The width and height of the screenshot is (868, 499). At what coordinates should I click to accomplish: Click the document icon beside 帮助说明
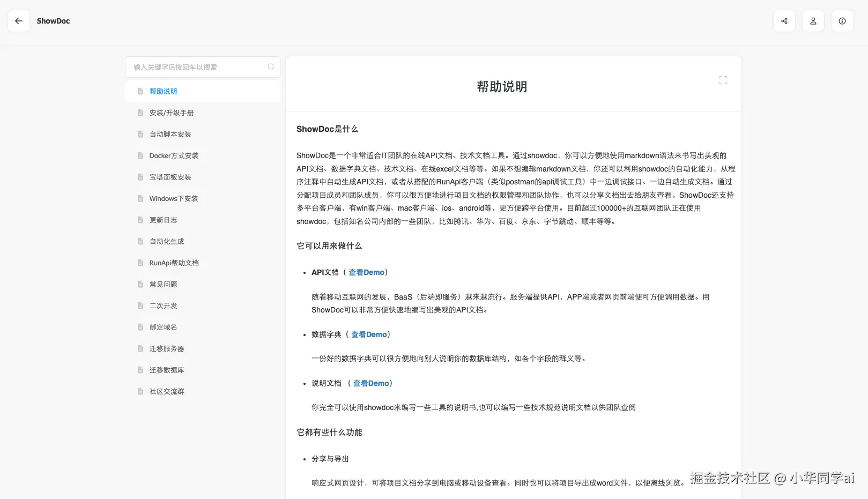140,91
